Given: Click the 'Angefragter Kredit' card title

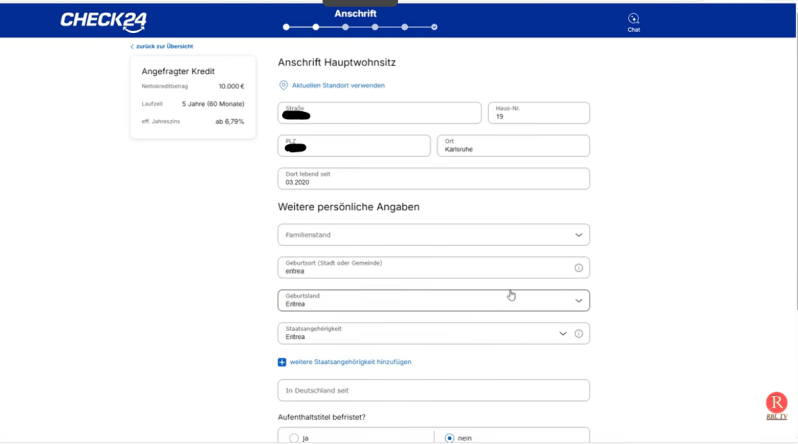Looking at the screenshot, I should click(x=178, y=71).
